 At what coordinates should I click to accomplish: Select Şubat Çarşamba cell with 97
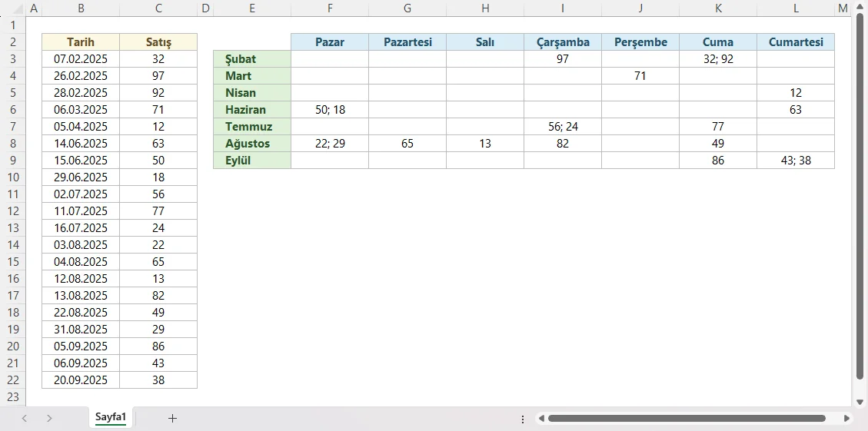click(x=563, y=59)
